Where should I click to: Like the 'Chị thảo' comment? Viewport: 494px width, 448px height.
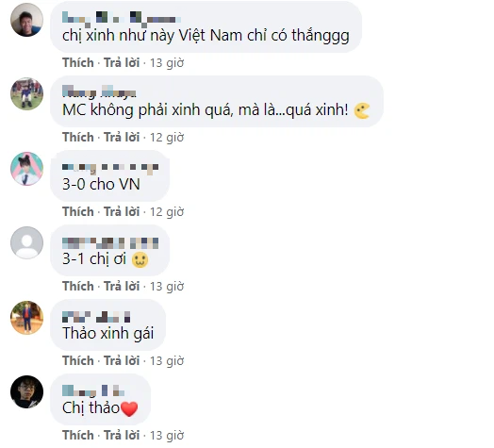78,435
